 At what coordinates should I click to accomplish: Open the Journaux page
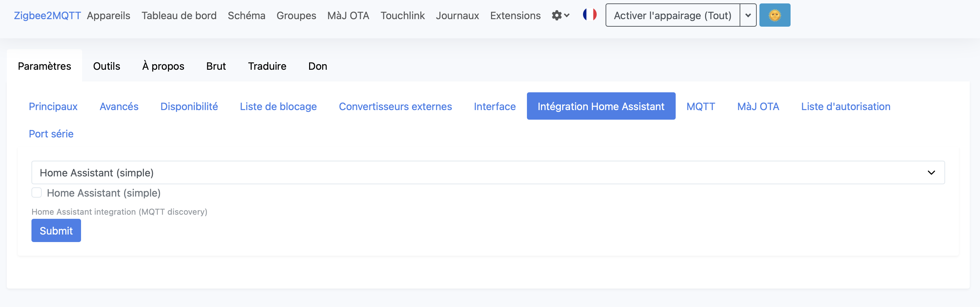pyautogui.click(x=457, y=16)
